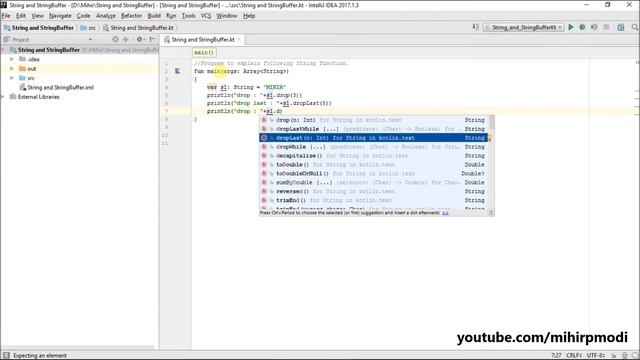Choose drop(n: Int) completion suggestion
The width and height of the screenshot is (640, 360).
374,120
